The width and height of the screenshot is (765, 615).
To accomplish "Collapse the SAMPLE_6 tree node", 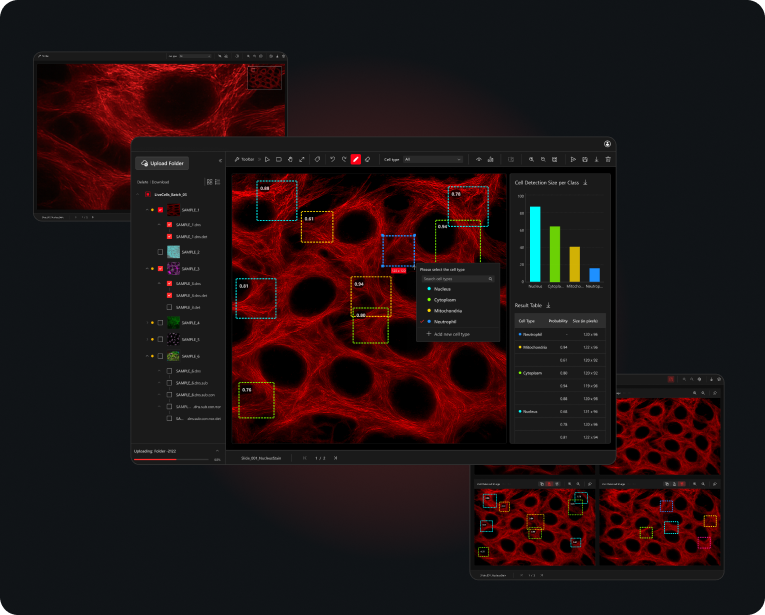I will click(x=147, y=356).
